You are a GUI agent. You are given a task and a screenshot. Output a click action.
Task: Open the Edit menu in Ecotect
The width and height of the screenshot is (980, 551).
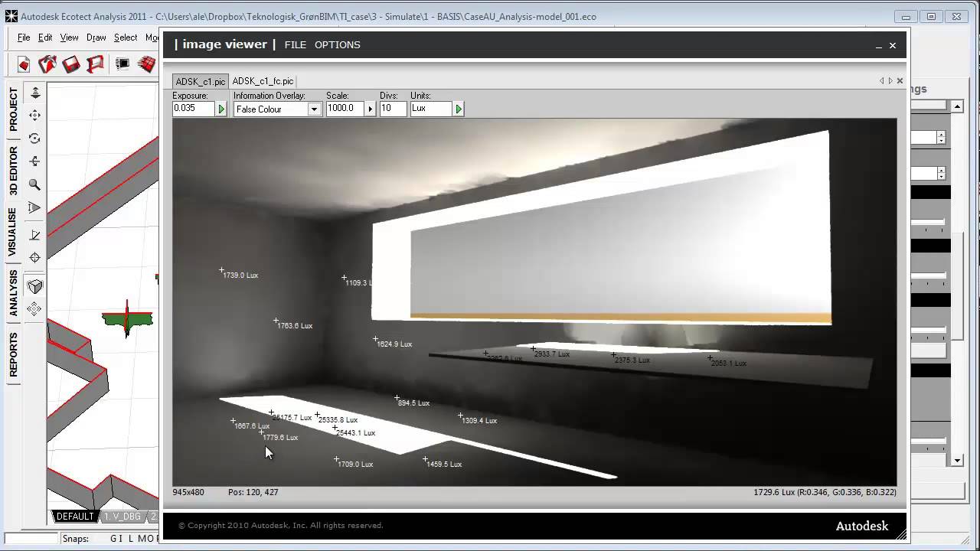[x=45, y=37]
